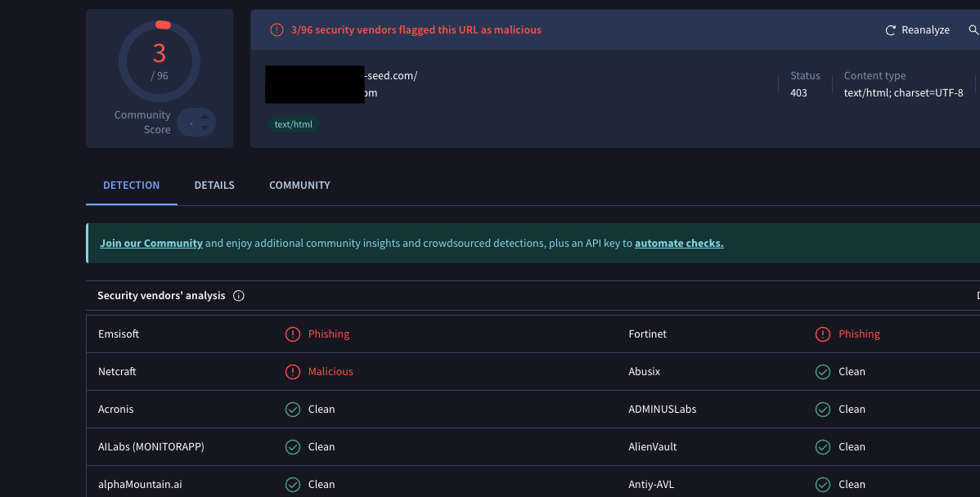Click Acronis clean checkmark icon

click(293, 410)
